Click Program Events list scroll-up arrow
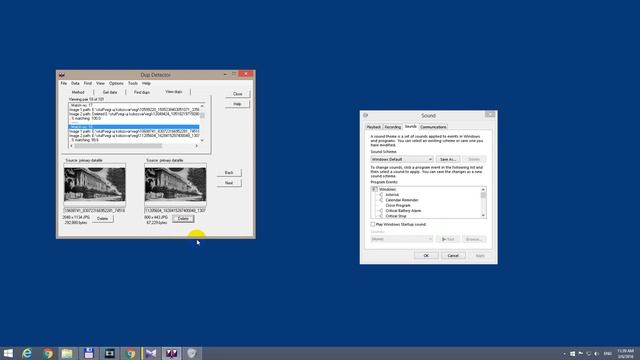640x360 pixels. tap(483, 189)
